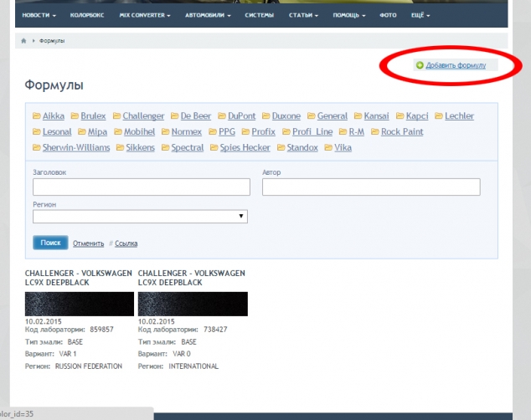Screen dimensions: 531x420
Task: Click the VAR 1 variant value
Action: click(x=68, y=354)
